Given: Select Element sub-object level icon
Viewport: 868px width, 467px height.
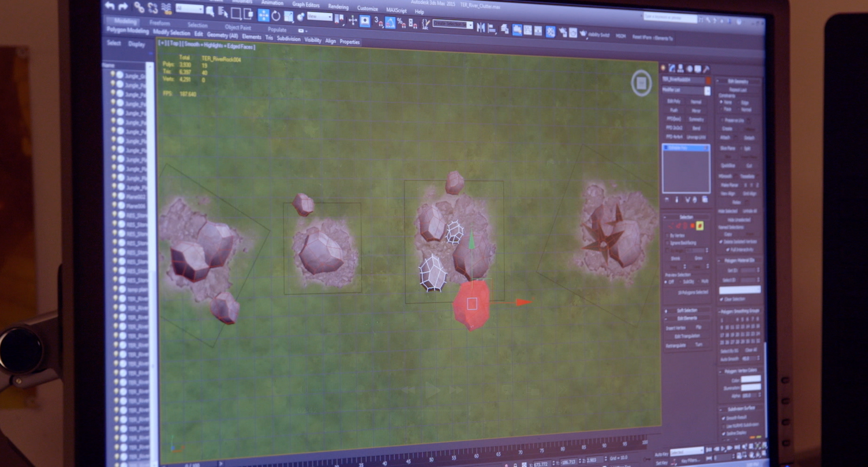Looking at the screenshot, I should (x=699, y=226).
